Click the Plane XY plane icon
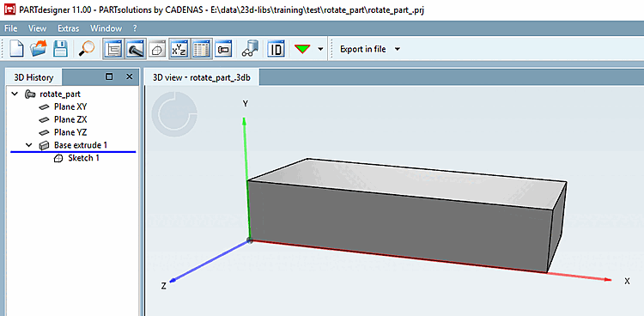This screenshot has width=644, height=316. tap(45, 107)
